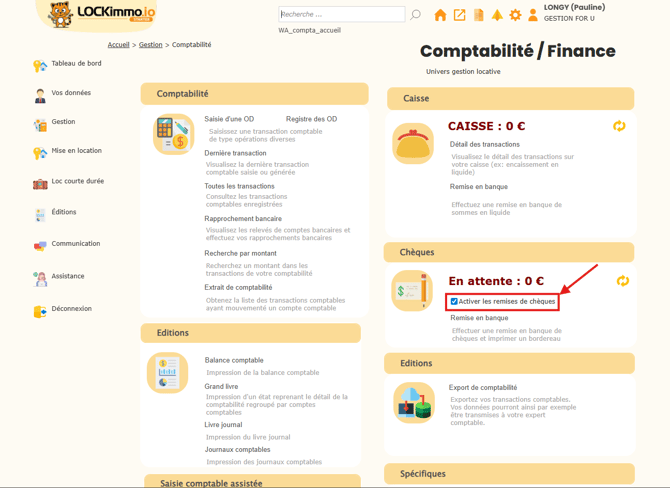Click the settings gear icon
Viewport: 670px width, 488px height.
pos(515,15)
